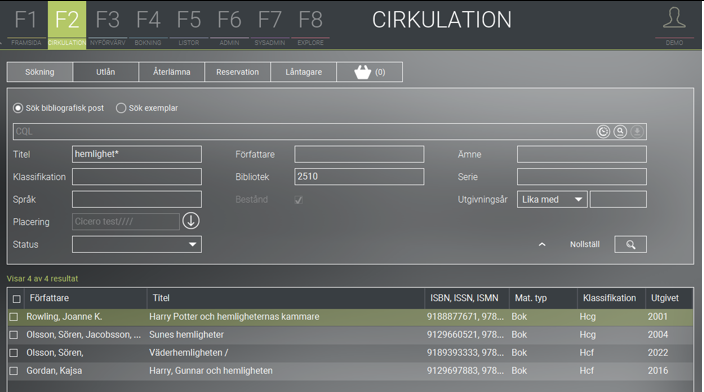
Task: Click the Författare input field
Action: pos(359,154)
